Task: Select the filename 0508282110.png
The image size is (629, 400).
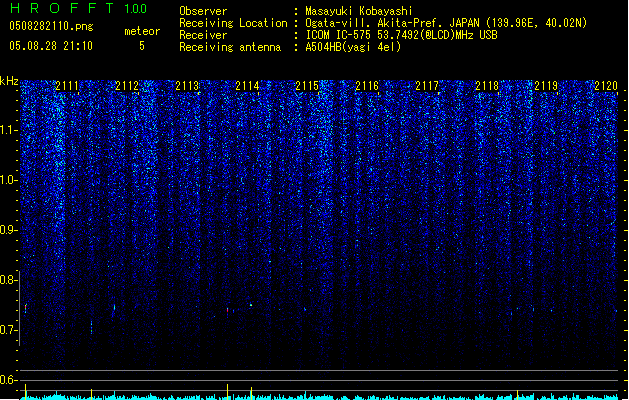Action: coord(51,26)
